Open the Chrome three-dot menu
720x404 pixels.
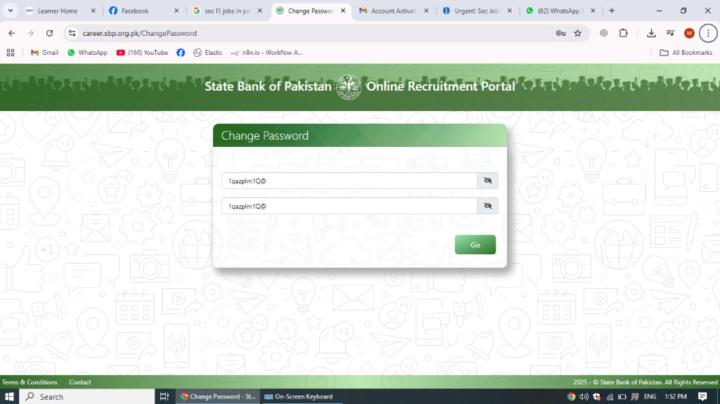(708, 33)
